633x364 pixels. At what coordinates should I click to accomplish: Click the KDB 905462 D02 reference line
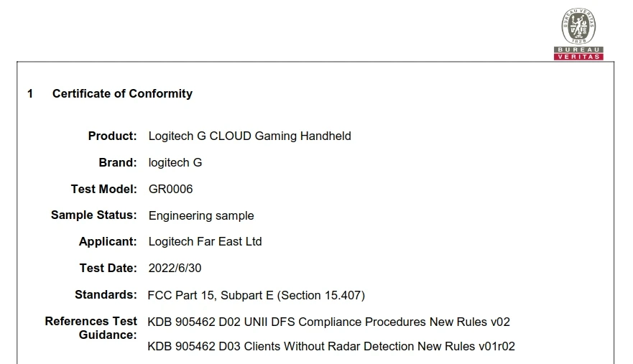(x=328, y=322)
